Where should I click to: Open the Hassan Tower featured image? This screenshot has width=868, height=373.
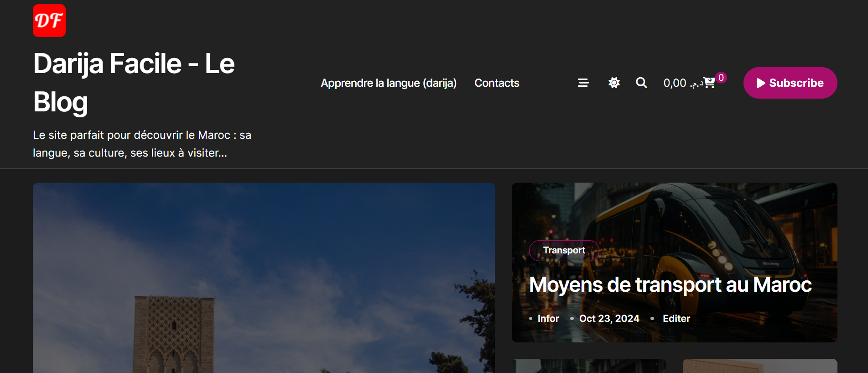click(x=264, y=278)
